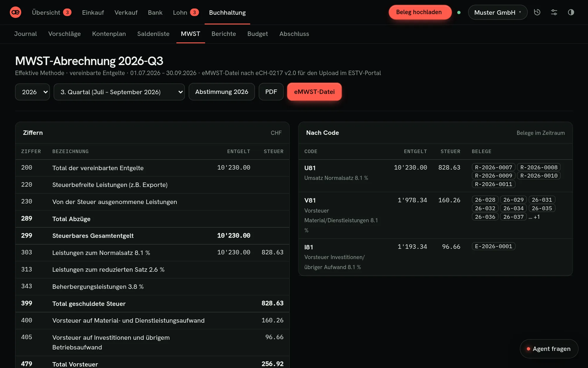Open receipt 26-037
The width and height of the screenshot is (588, 368).
pyautogui.click(x=514, y=217)
